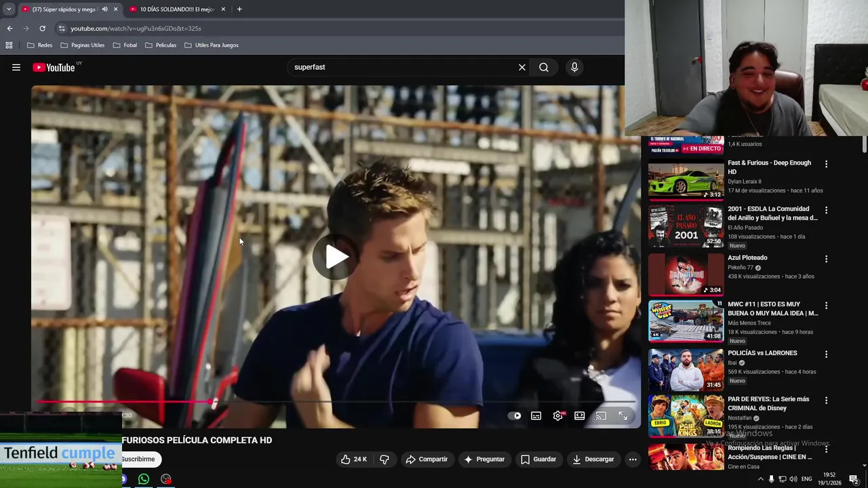The width and height of the screenshot is (868, 488).
Task: Play the paused video with center play button
Action: click(336, 256)
